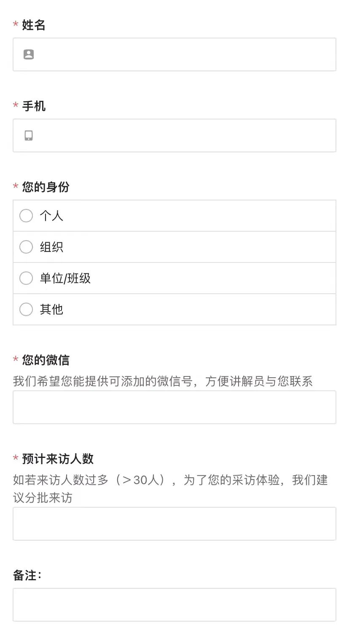Screen dimensions: 349x644
Task: Click the WeChat hint about 讲解员 contact
Action: 163,382
